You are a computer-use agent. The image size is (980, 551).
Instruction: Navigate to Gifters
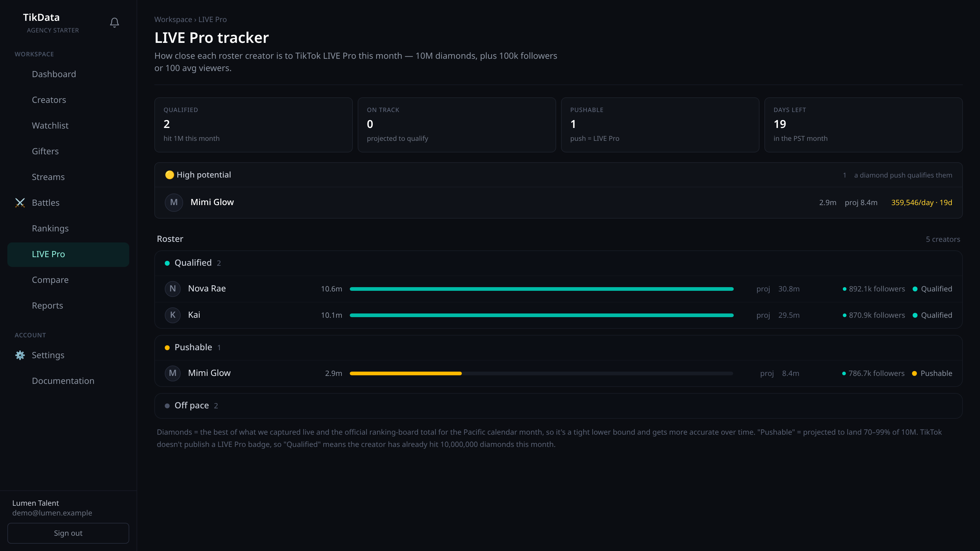[x=68, y=151]
